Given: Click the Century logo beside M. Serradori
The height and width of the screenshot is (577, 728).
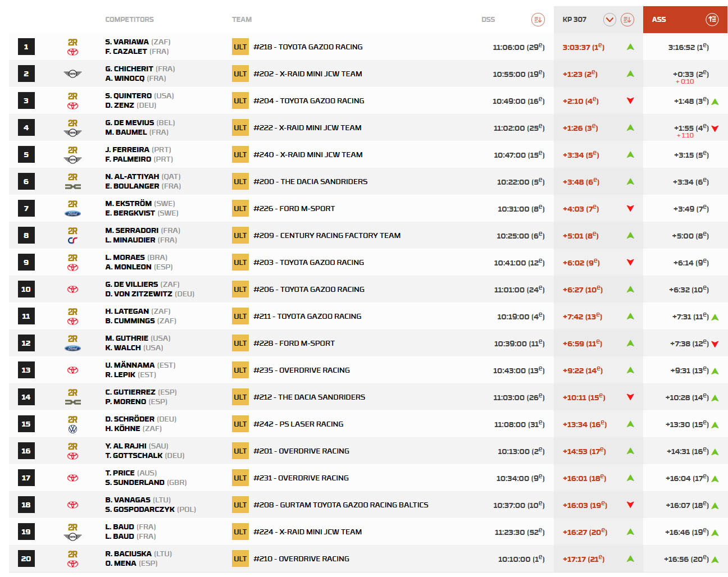Looking at the screenshot, I should point(72,240).
